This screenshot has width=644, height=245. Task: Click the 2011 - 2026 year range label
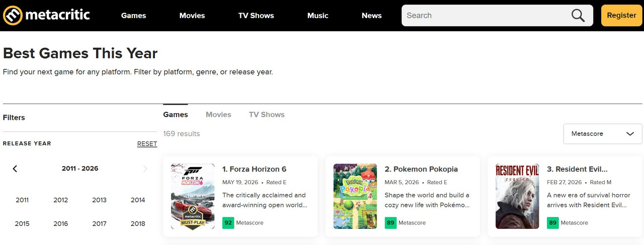pos(80,169)
